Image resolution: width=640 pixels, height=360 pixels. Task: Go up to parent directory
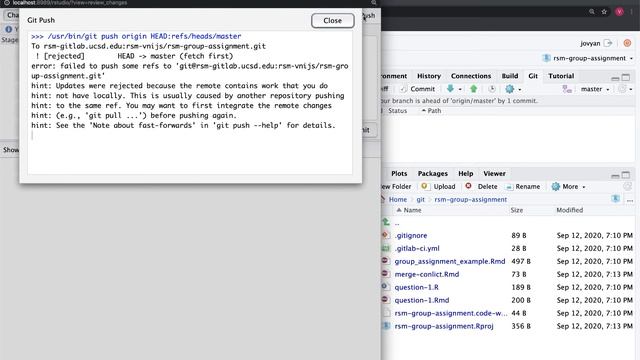397,223
